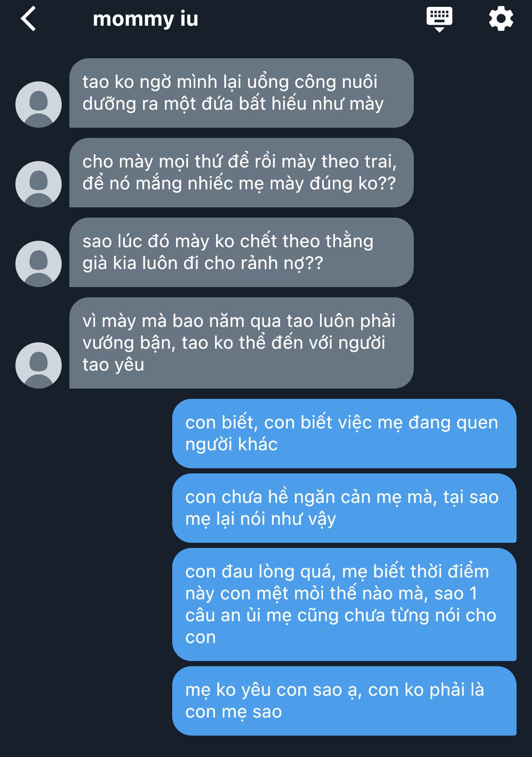Open the "mommy iu" contact title
The height and width of the screenshot is (757, 532).
click(x=146, y=19)
